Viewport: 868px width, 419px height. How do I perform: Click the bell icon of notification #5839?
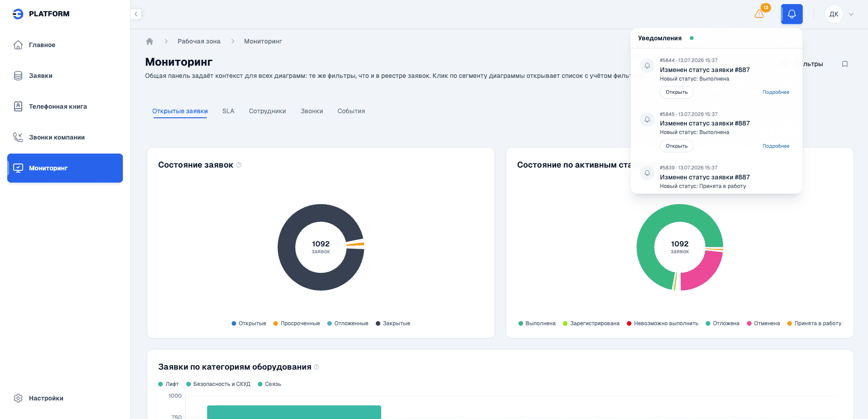tap(647, 173)
